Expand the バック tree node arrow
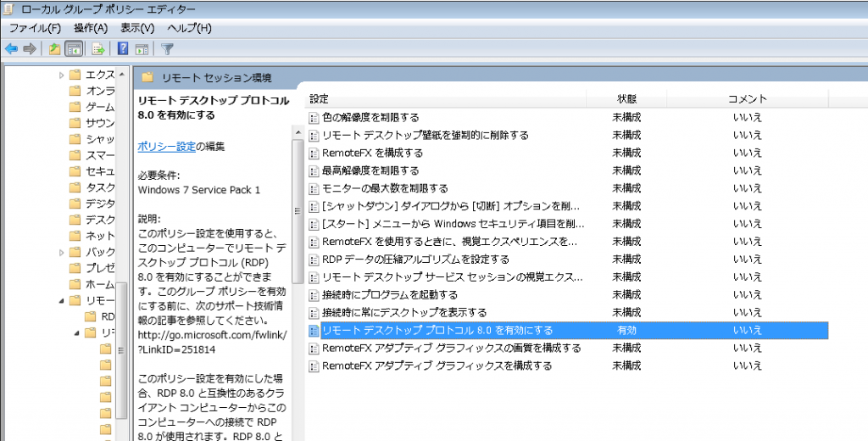 (61, 252)
